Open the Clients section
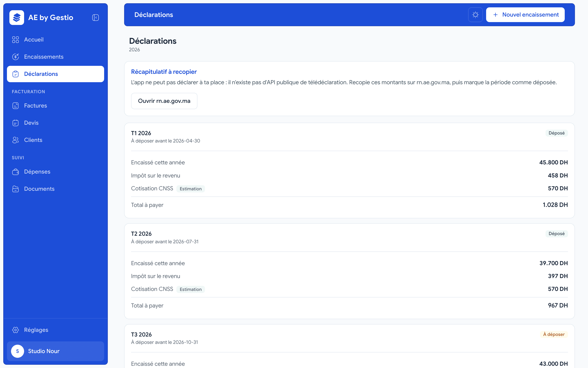 [x=55, y=140]
